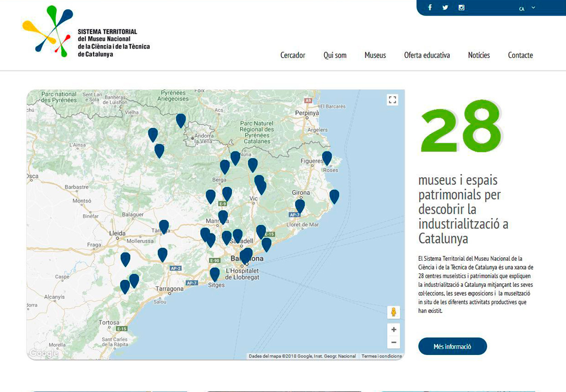Screen dimensions: 566x392
Task: Zoom out on the map
Action: coord(393,343)
